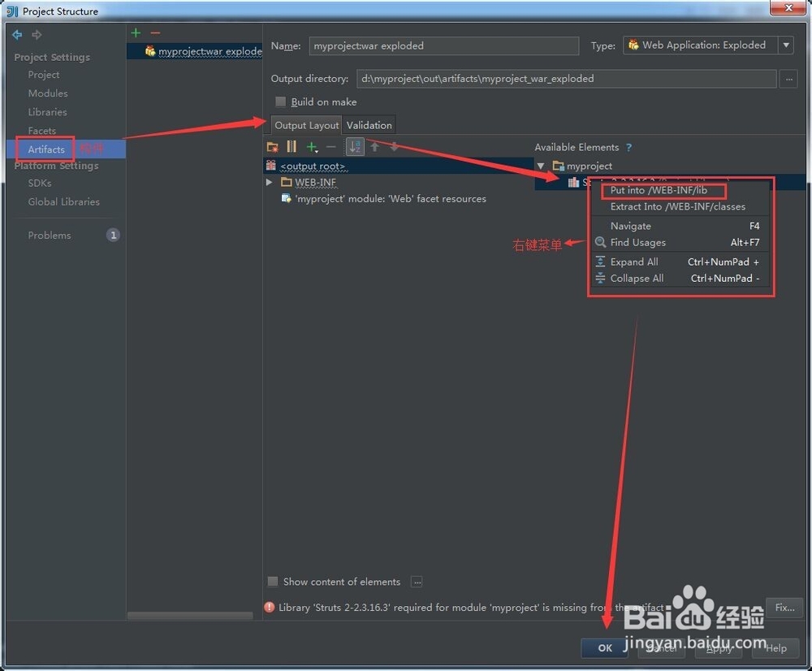Image resolution: width=812 pixels, height=671 pixels.
Task: Choose Put into /WEB-INF/lib
Action: 659,190
